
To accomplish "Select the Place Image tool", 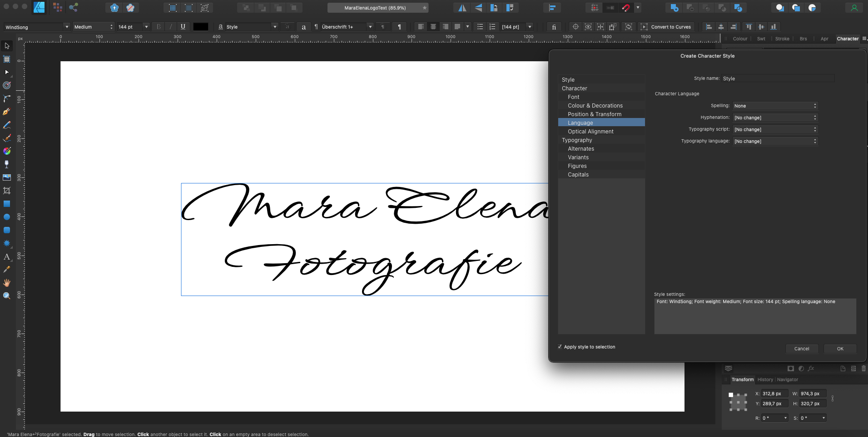I will click(x=7, y=177).
